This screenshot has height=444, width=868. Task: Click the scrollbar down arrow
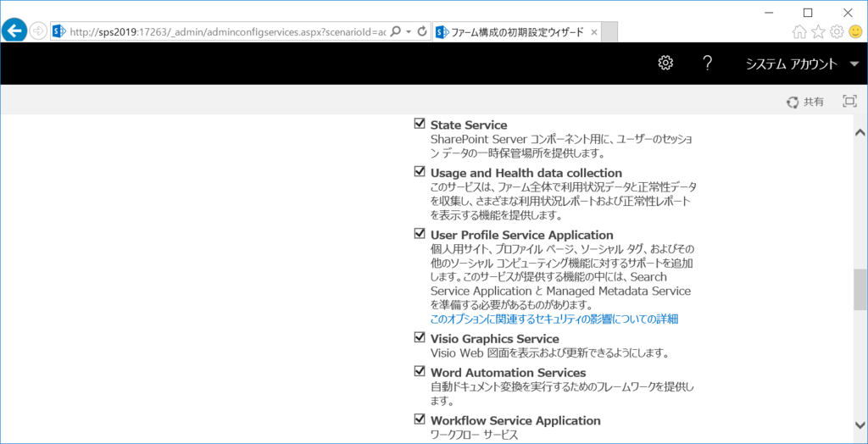tap(860, 424)
